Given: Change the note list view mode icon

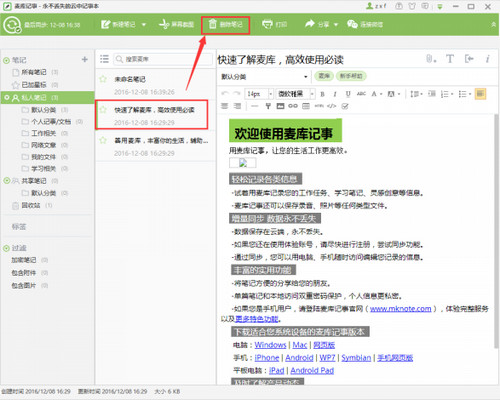Looking at the screenshot, I should click(x=104, y=59).
